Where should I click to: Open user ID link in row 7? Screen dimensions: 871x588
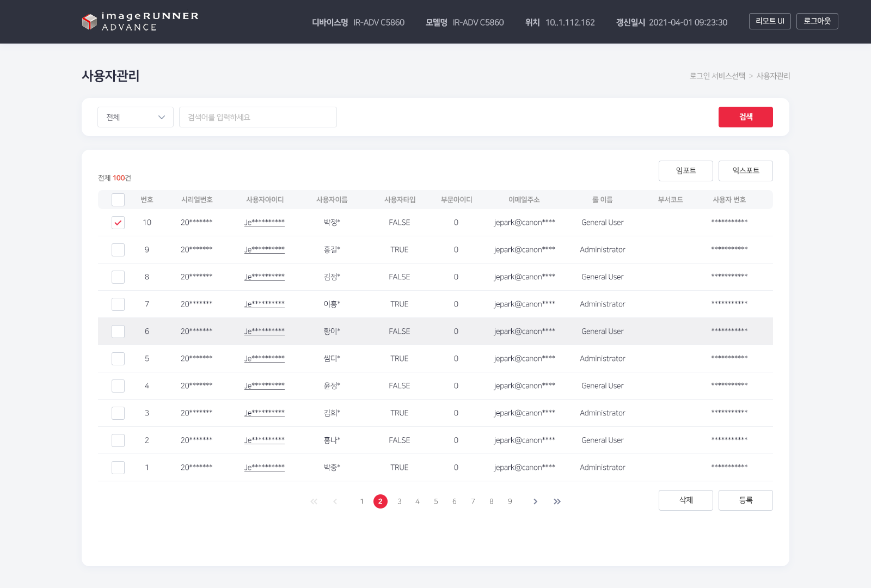pyautogui.click(x=265, y=304)
